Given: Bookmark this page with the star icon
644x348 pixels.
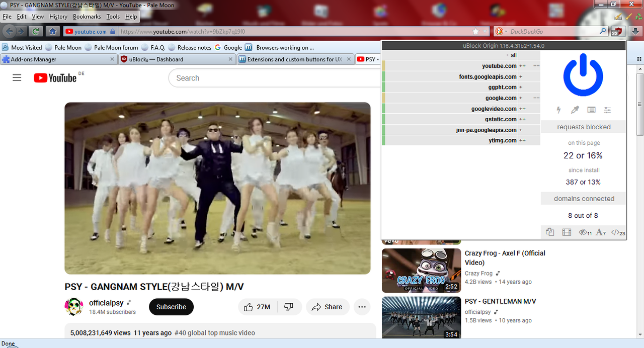Looking at the screenshot, I should (x=475, y=31).
